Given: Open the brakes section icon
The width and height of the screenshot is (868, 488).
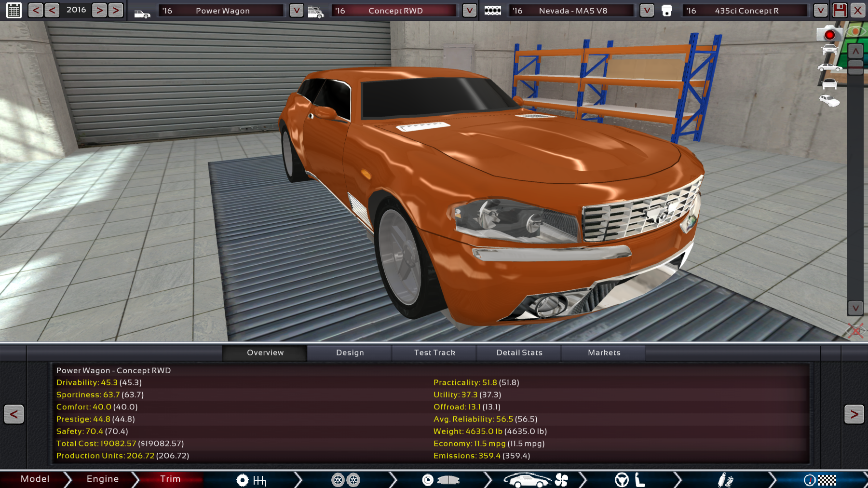Looking at the screenshot, I should 440,480.
